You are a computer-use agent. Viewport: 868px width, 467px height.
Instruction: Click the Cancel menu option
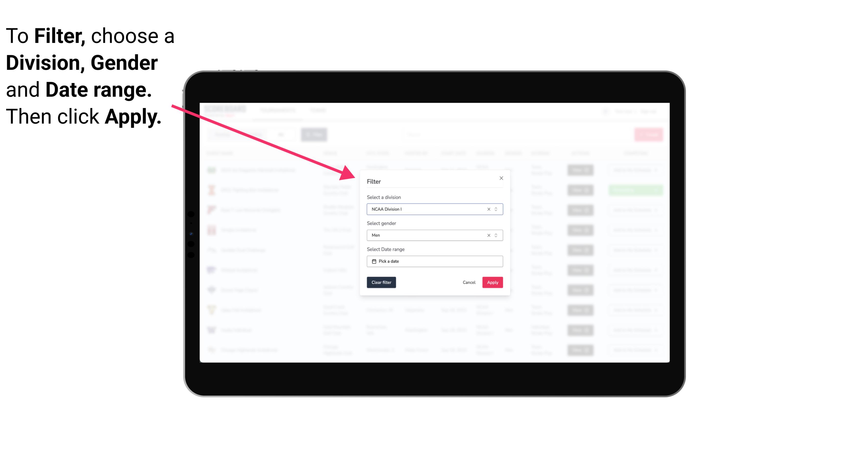[x=469, y=283]
